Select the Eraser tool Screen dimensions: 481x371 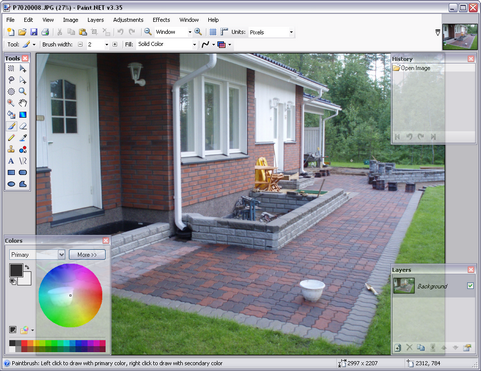(23, 126)
